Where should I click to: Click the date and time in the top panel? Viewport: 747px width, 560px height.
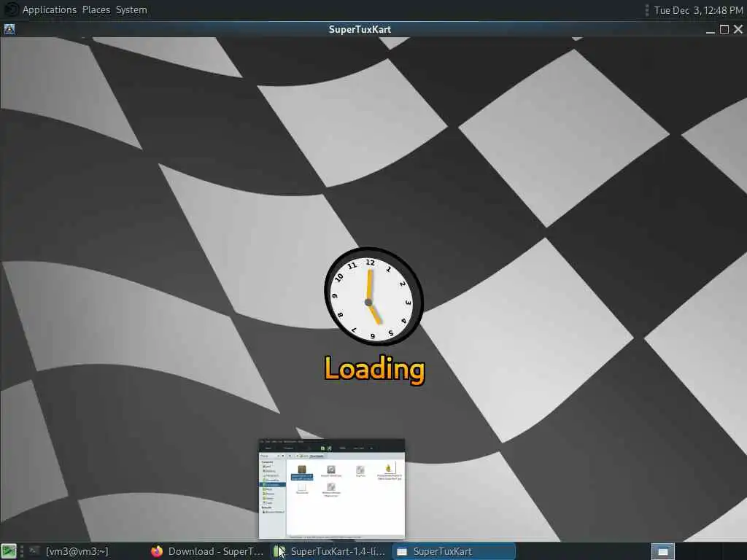click(698, 10)
